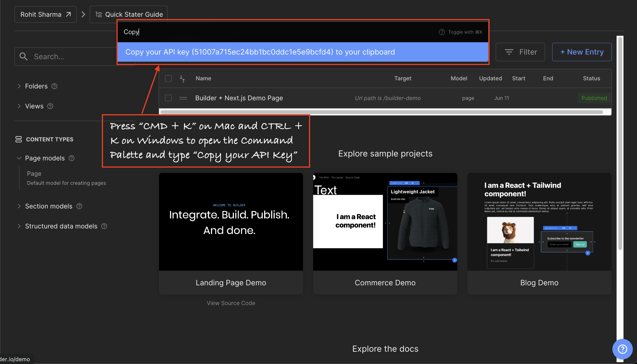
Task: Toggle the select-all checkbox in table header
Action: click(168, 78)
